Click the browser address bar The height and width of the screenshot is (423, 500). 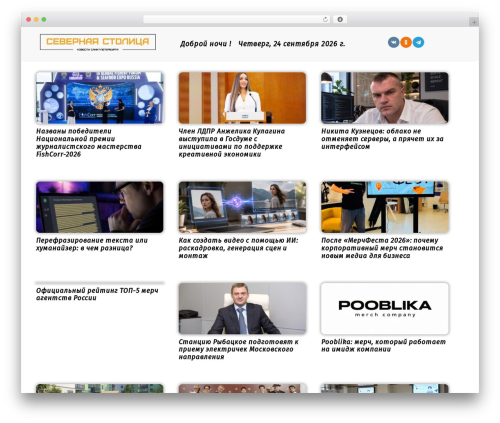pyautogui.click(x=236, y=20)
